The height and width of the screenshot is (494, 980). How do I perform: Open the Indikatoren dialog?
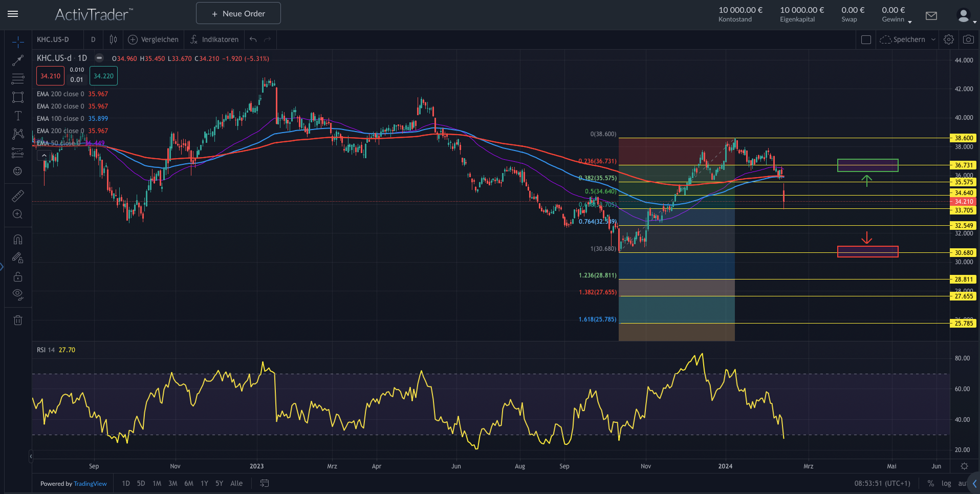214,39
